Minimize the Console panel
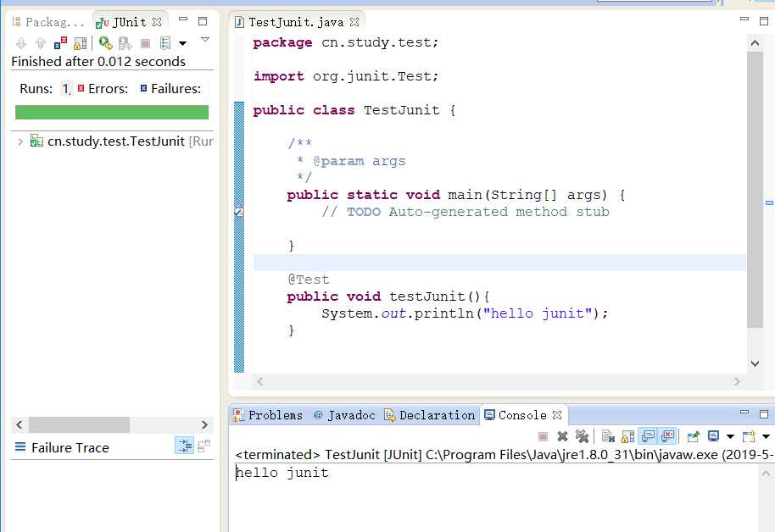 tap(744, 412)
